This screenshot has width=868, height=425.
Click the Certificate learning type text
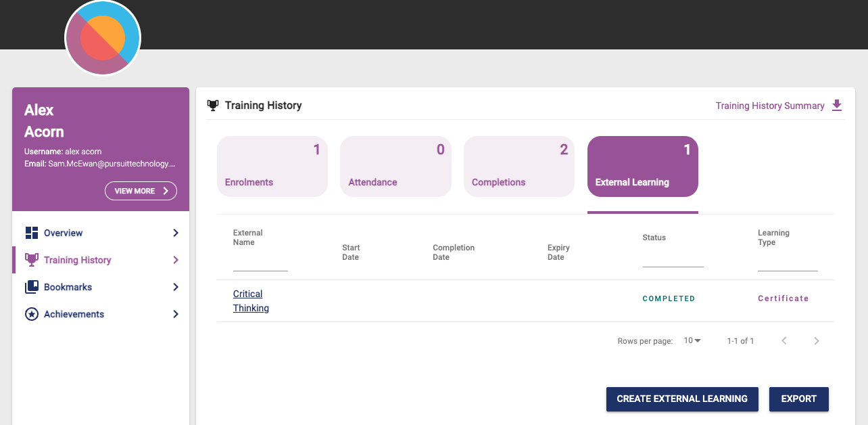[x=783, y=298]
